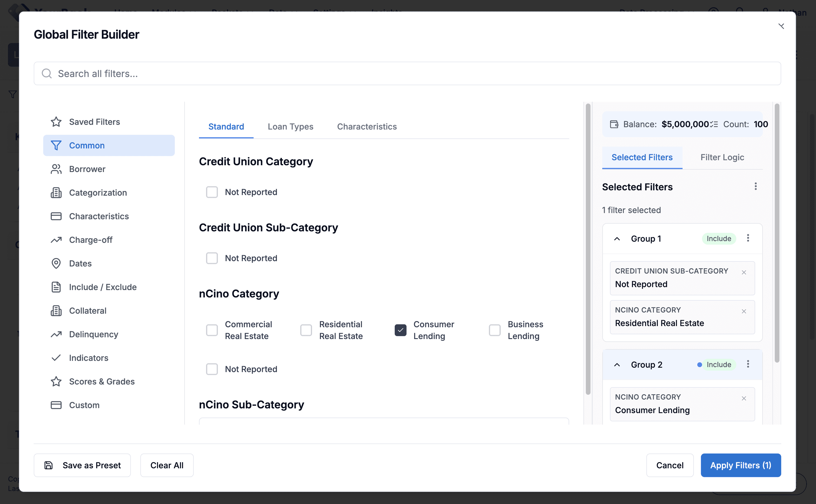Viewport: 816px width, 504px height.
Task: Check Not Reported under Credit Union Category
Action: click(x=212, y=192)
